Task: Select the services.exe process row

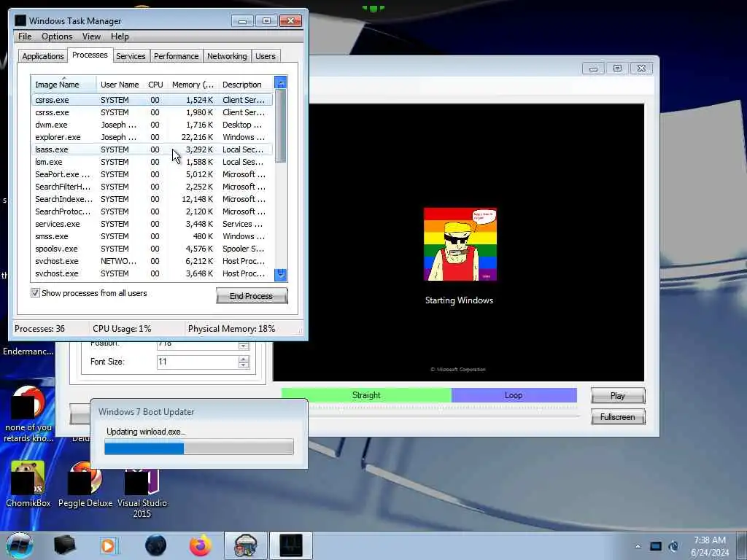Action: (x=152, y=224)
